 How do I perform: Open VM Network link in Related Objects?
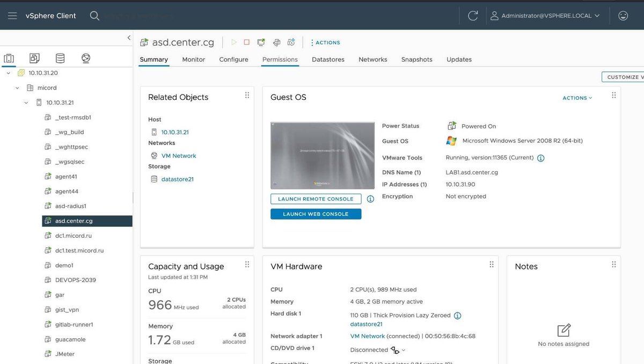coord(179,156)
